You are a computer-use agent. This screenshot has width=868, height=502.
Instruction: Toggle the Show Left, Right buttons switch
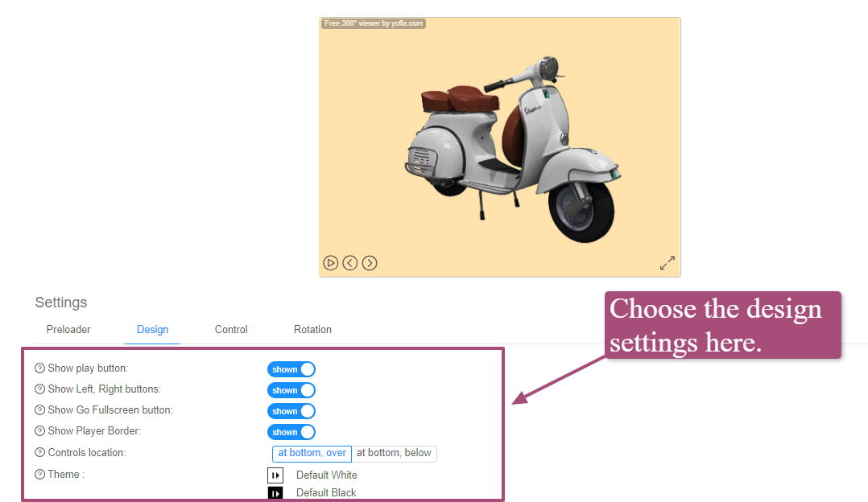291,390
